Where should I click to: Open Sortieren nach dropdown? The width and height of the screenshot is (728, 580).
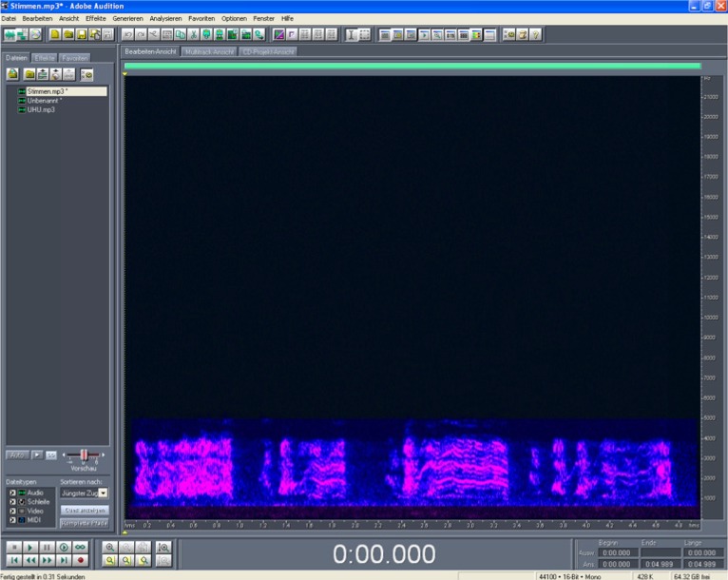coord(103,493)
